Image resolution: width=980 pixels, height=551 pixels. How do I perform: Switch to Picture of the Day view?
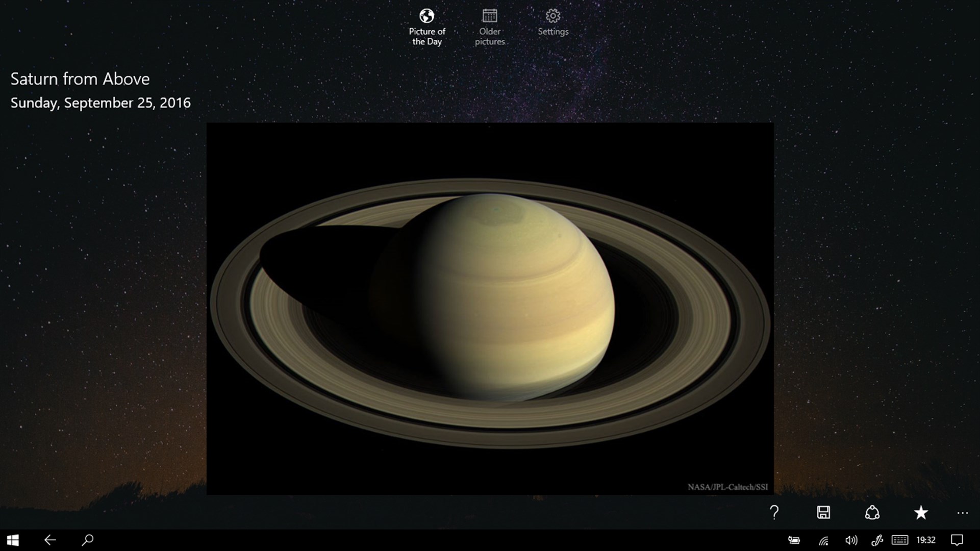426,26
